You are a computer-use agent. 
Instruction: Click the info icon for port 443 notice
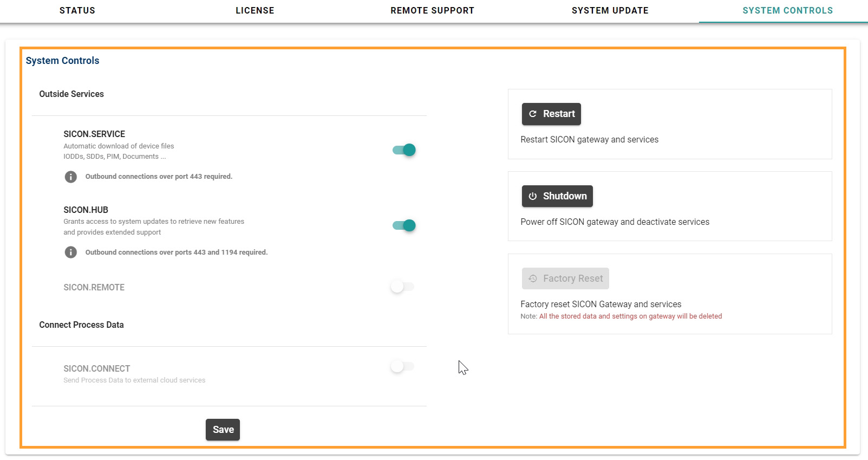click(x=71, y=177)
